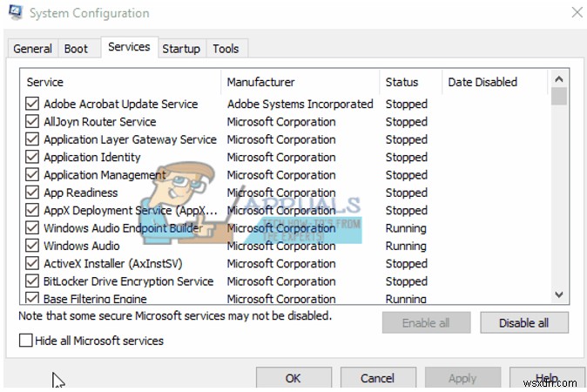The image size is (587, 392).
Task: Click the System Configuration title bar icon
Action: pyautogui.click(x=17, y=13)
